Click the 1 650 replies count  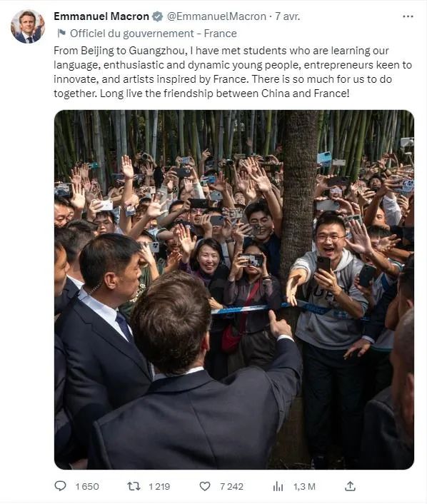pyautogui.click(x=87, y=487)
